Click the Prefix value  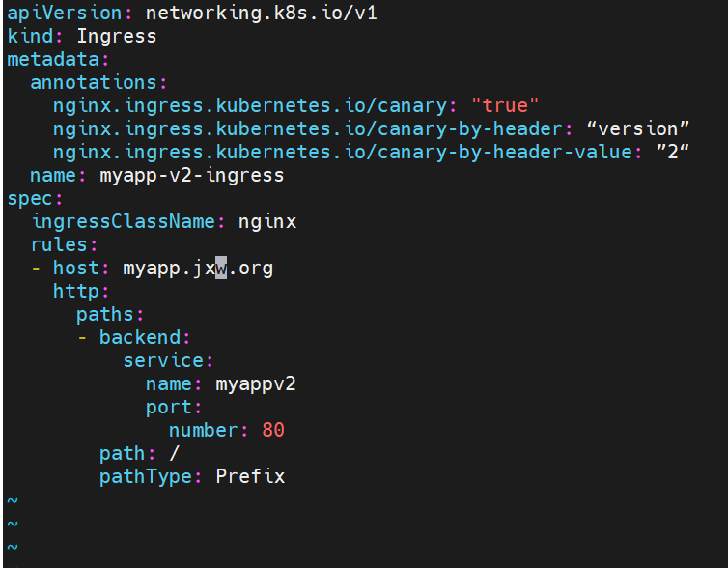click(250, 476)
